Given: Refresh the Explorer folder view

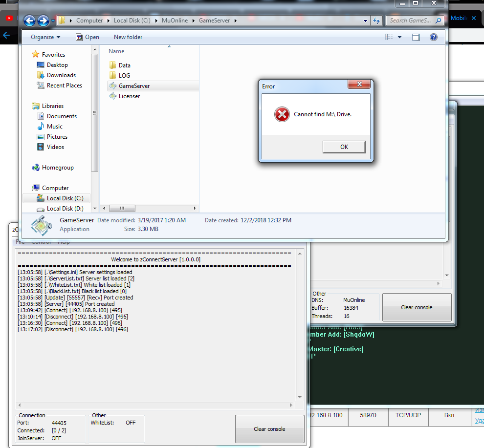Looking at the screenshot, I should pos(376,21).
